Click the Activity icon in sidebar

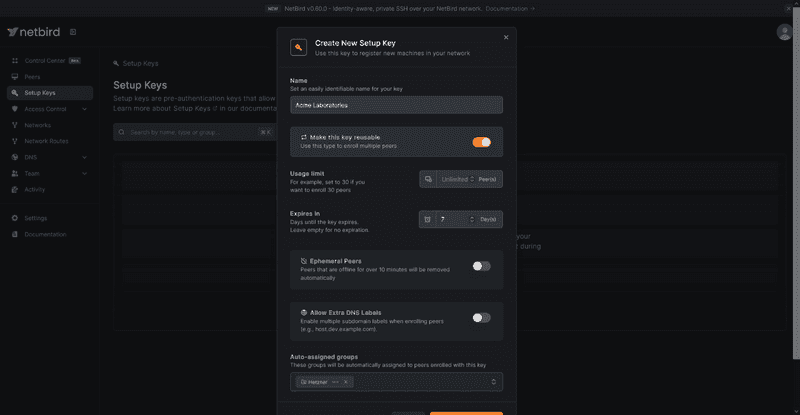click(15, 189)
